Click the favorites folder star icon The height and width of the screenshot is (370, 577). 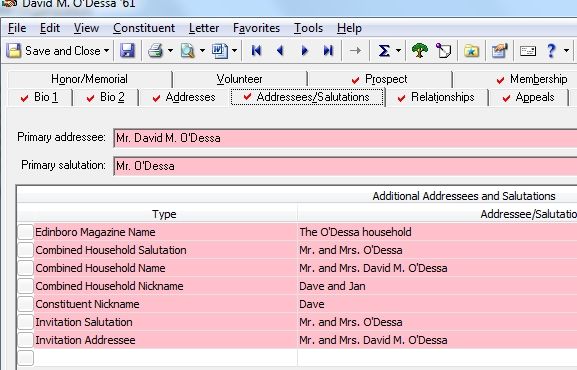(x=471, y=50)
